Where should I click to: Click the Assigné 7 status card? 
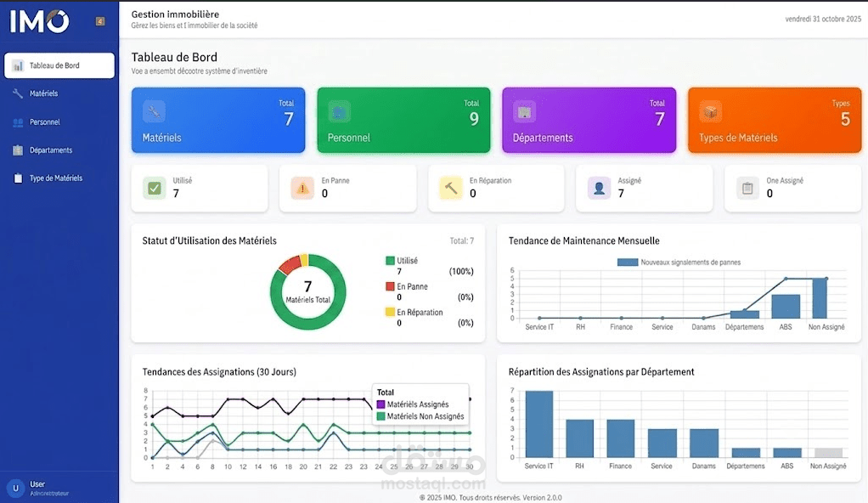pos(645,189)
